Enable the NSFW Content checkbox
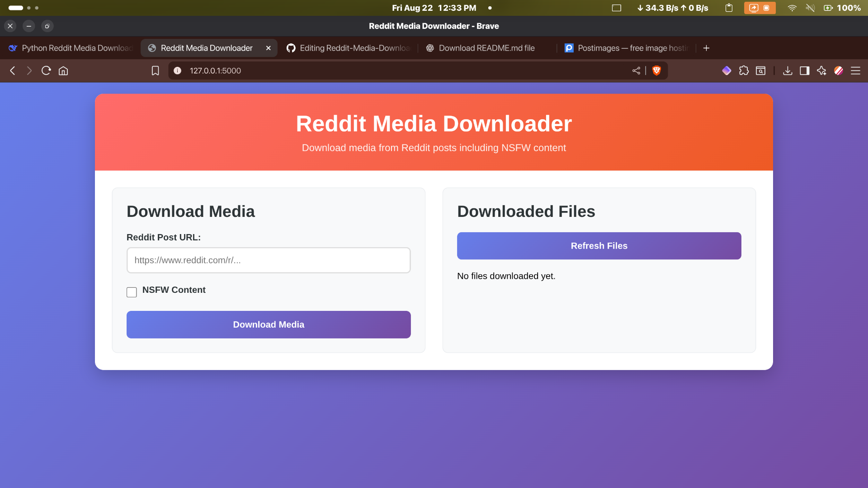868x488 pixels. pyautogui.click(x=132, y=292)
